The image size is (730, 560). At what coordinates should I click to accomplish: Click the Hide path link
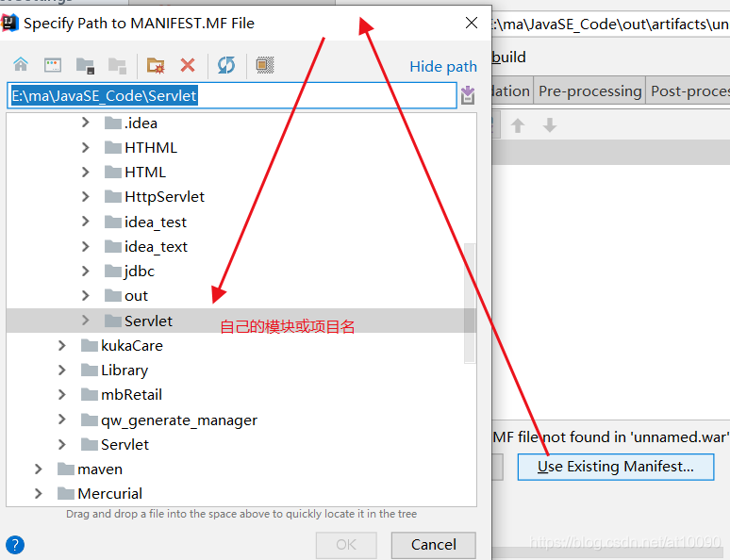click(x=443, y=67)
